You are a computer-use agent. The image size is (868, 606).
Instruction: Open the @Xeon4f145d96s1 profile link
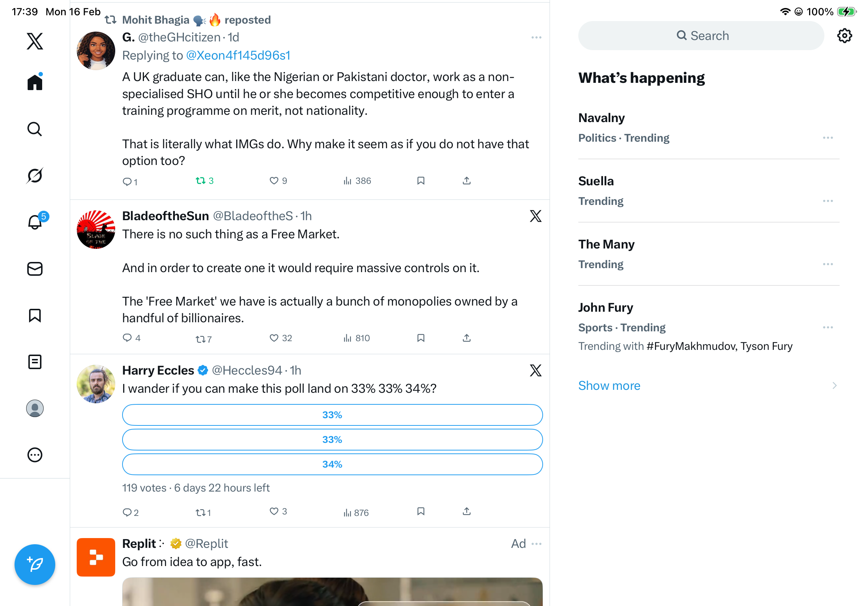coord(238,56)
